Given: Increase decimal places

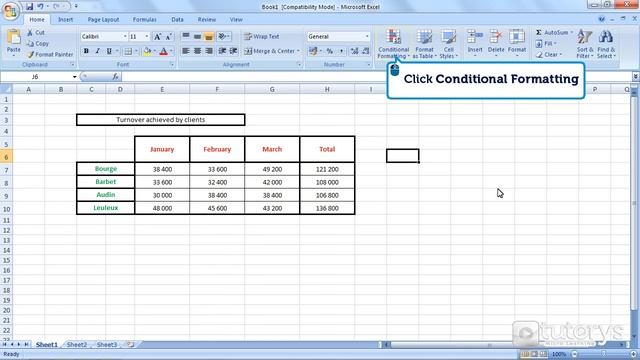Looking at the screenshot, I should coord(354,51).
